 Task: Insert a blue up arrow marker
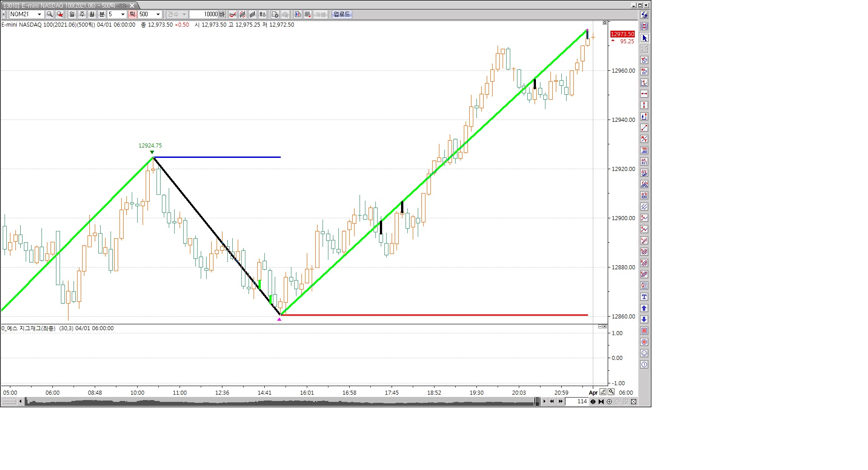pos(644,308)
